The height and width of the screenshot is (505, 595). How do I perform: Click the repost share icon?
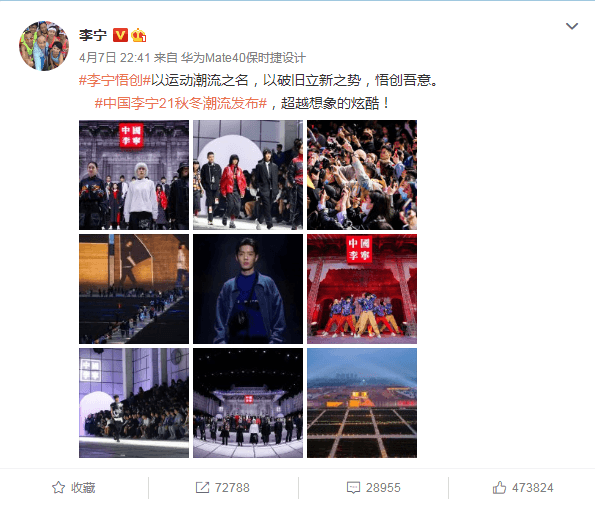[202, 488]
